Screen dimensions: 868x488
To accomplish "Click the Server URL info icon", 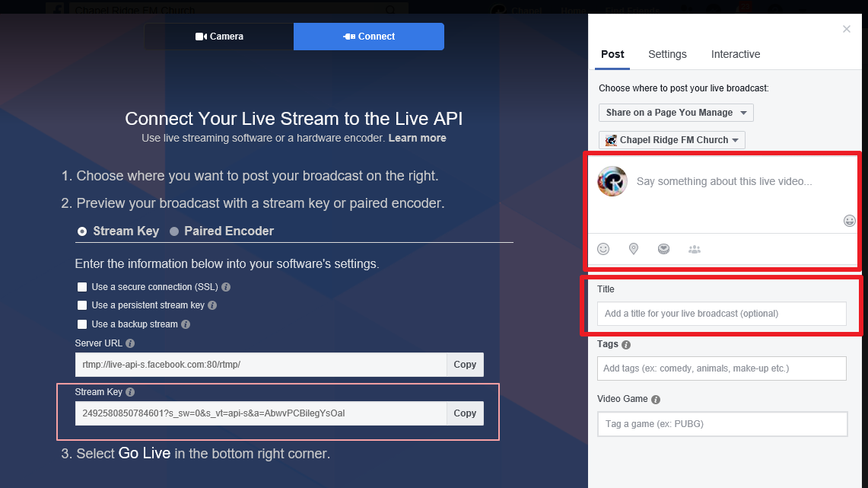I will click(130, 343).
